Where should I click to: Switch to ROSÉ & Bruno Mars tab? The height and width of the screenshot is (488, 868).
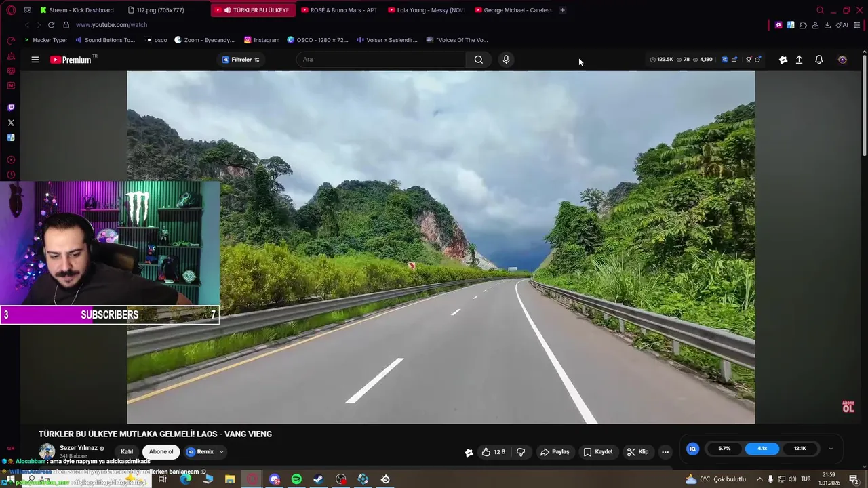coord(338,10)
